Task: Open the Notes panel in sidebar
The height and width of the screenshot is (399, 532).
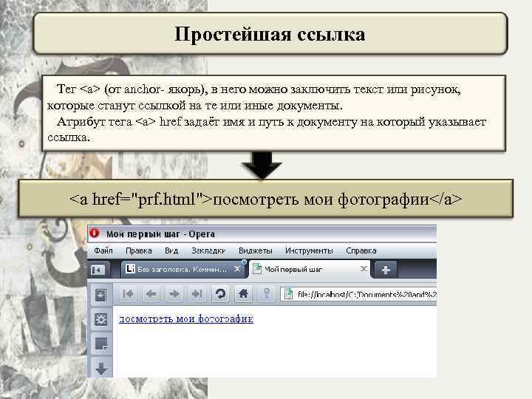Action: (100, 344)
